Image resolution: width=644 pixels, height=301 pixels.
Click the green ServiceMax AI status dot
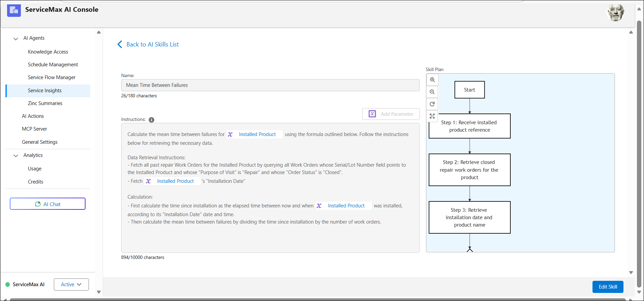point(8,285)
